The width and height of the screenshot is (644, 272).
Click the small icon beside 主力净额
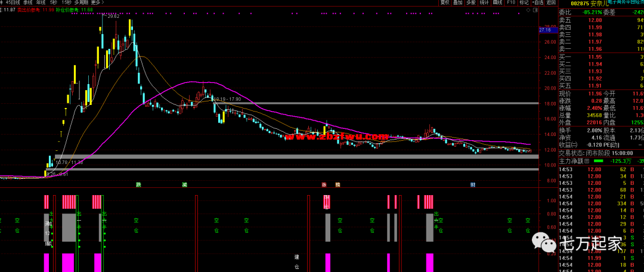[x=589, y=161]
